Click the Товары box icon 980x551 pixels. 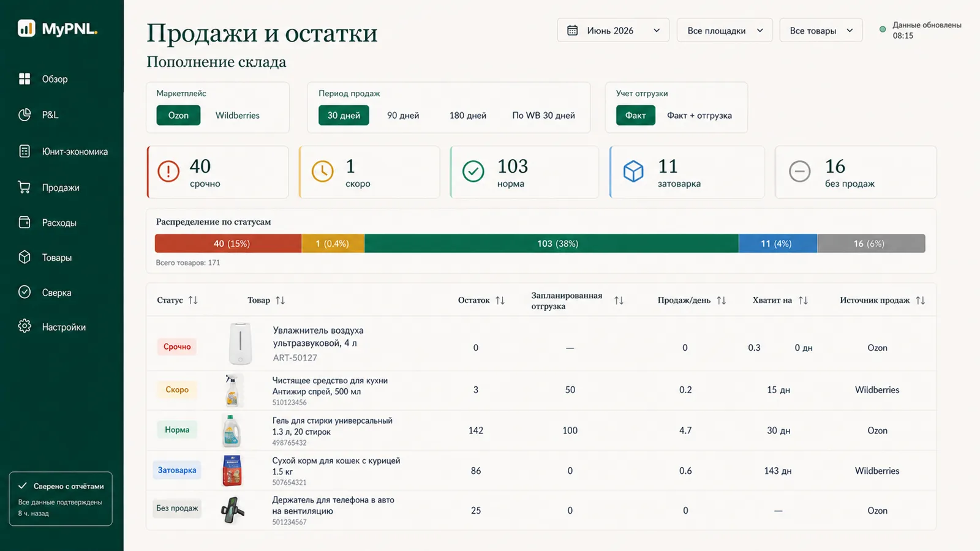[x=24, y=257]
